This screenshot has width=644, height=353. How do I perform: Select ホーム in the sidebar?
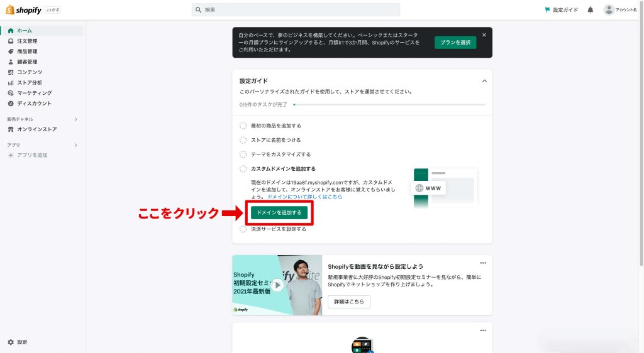42,30
